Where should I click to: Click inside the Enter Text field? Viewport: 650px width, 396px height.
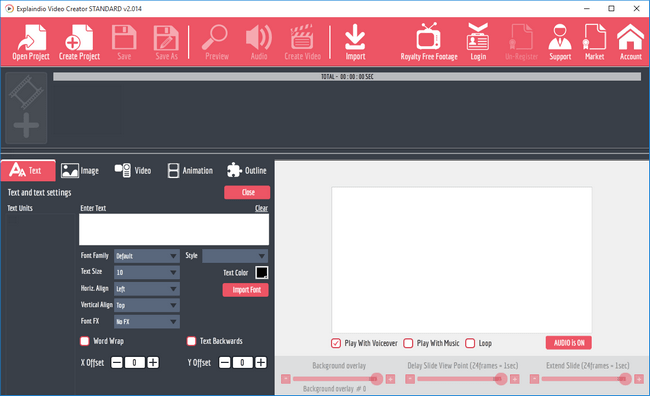tap(174, 229)
